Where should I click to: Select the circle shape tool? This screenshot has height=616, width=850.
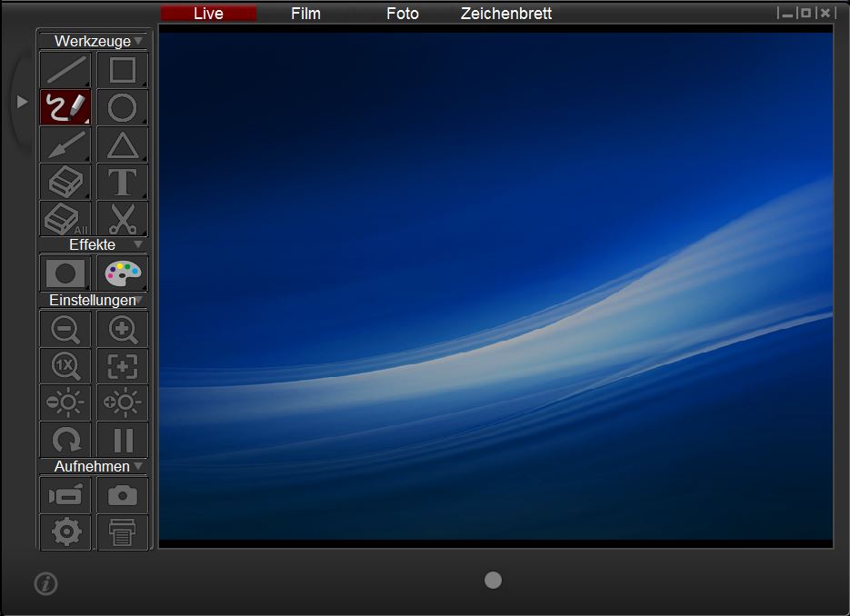[x=123, y=107]
